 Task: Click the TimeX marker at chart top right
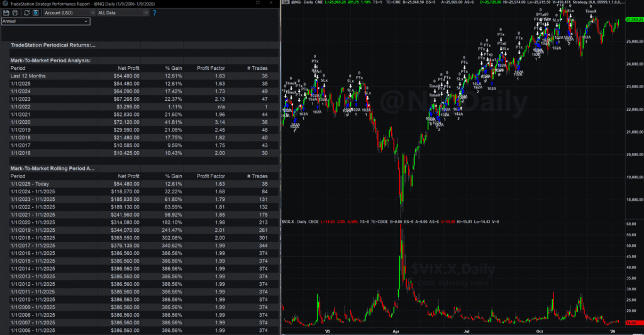point(591,11)
